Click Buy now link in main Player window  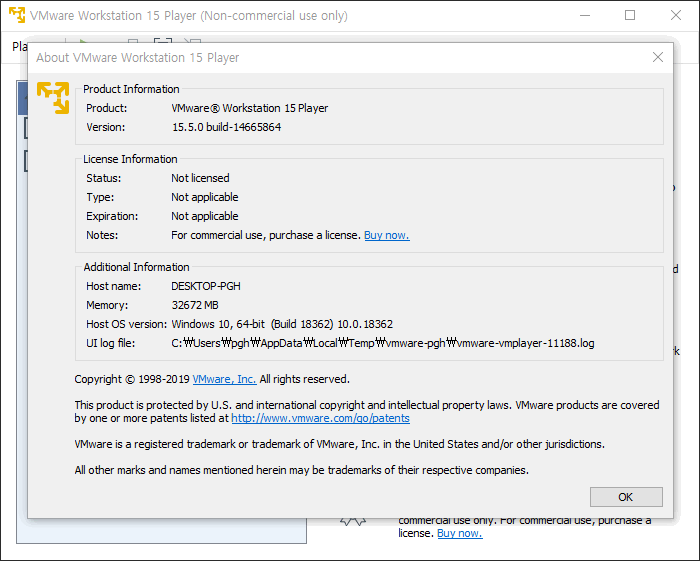click(x=459, y=533)
